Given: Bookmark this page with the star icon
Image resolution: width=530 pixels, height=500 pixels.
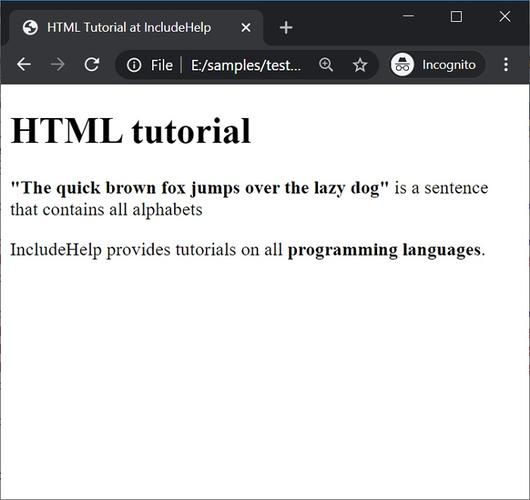Looking at the screenshot, I should (360, 65).
